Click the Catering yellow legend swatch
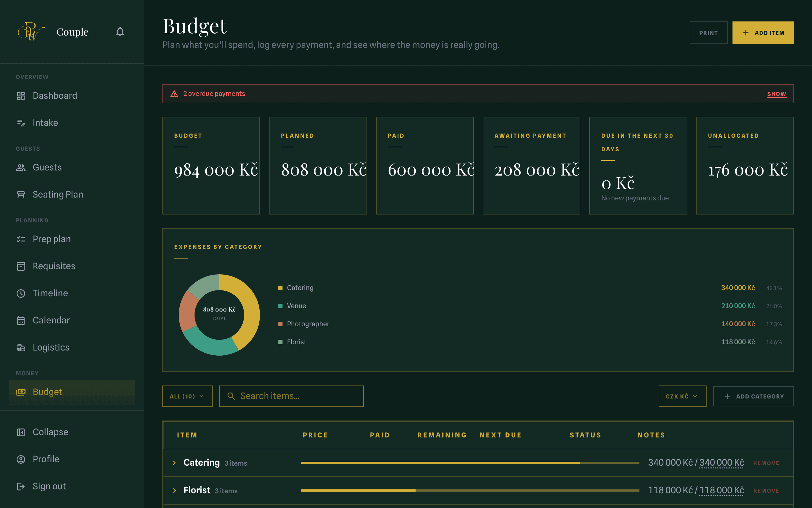The width and height of the screenshot is (812, 508). [x=280, y=288]
